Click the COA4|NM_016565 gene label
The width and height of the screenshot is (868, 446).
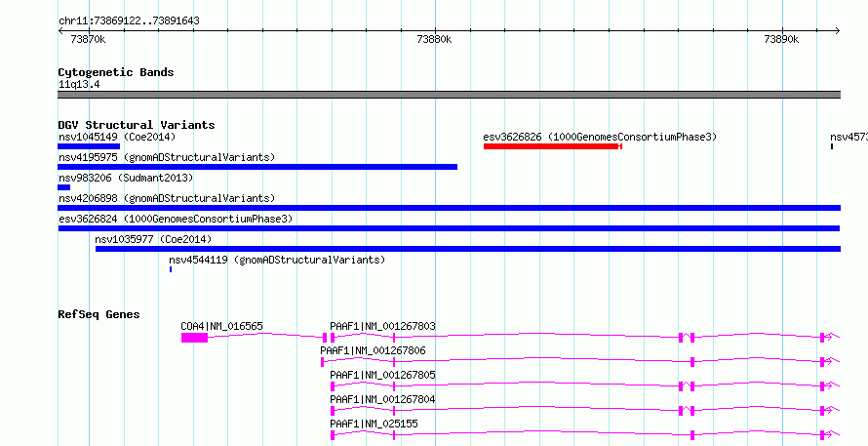click(x=221, y=326)
